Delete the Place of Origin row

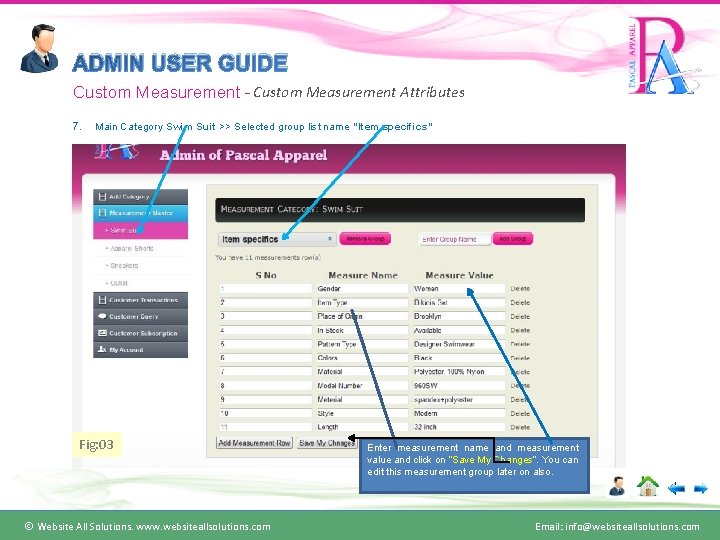tap(520, 316)
